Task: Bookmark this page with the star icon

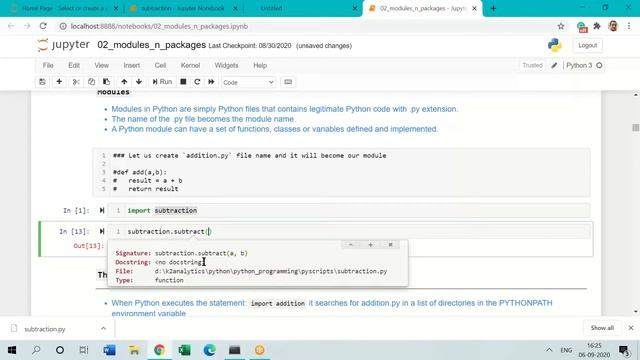Action: 561,26
